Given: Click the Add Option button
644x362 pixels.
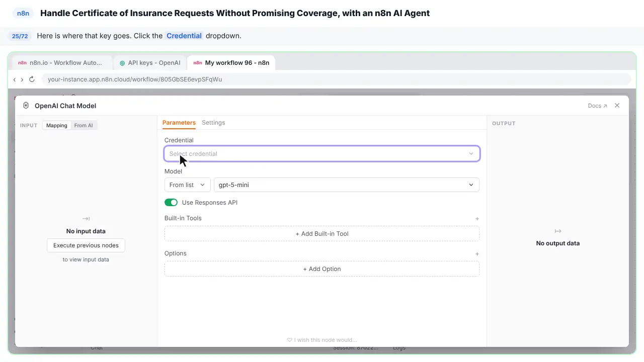Looking at the screenshot, I should point(322,269).
